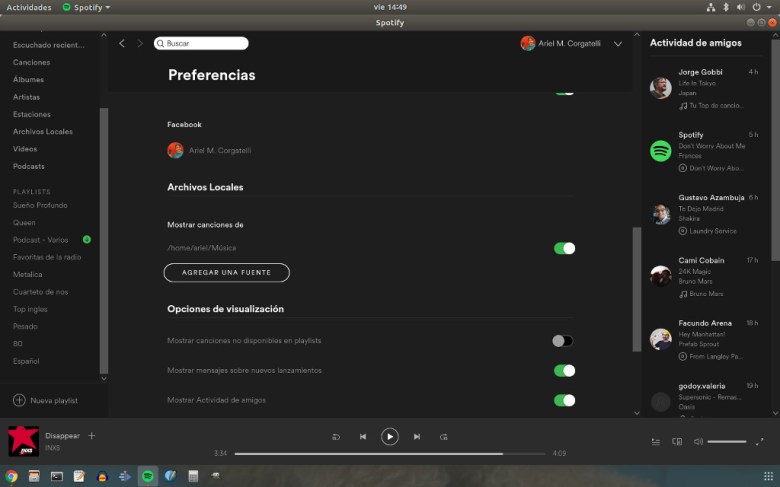Show the applications grid icon
The width and height of the screenshot is (780, 487).
769,476
